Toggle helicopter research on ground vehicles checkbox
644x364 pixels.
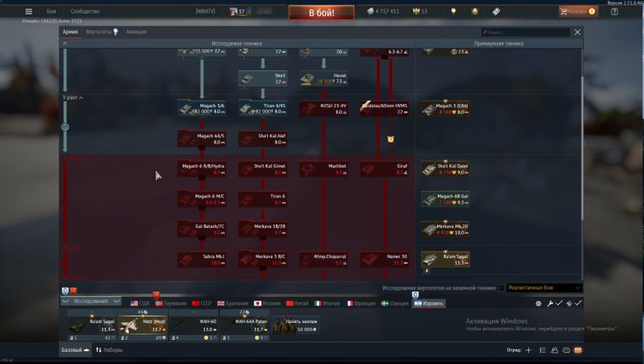(501, 288)
